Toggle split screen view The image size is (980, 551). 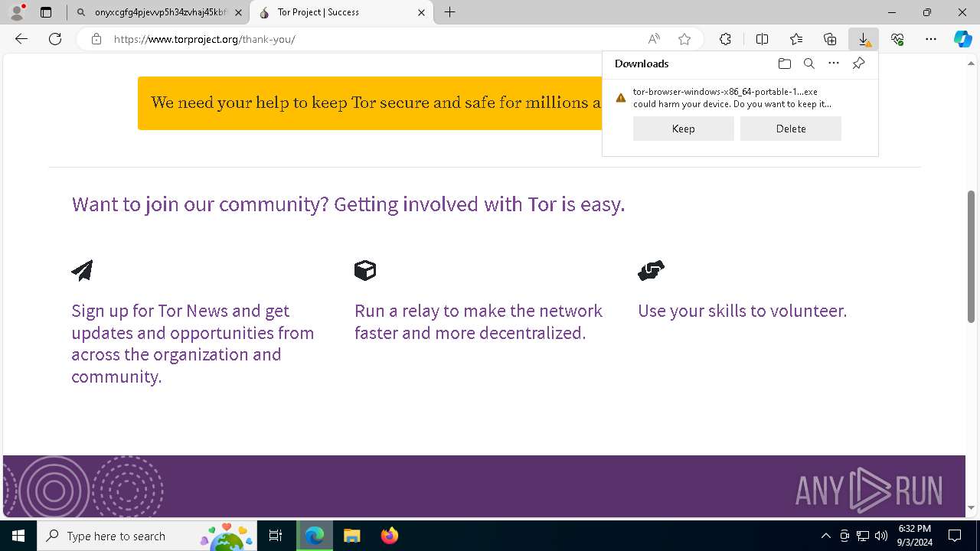click(x=762, y=39)
